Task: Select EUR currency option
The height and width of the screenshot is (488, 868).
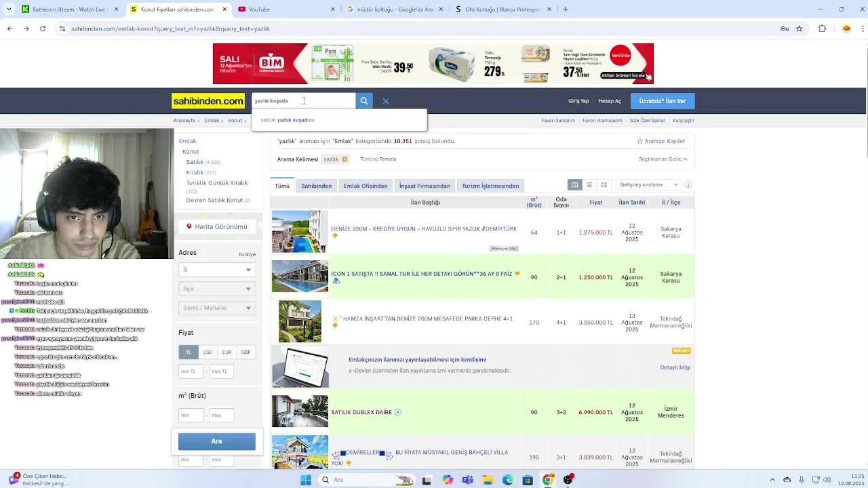Action: click(x=226, y=352)
